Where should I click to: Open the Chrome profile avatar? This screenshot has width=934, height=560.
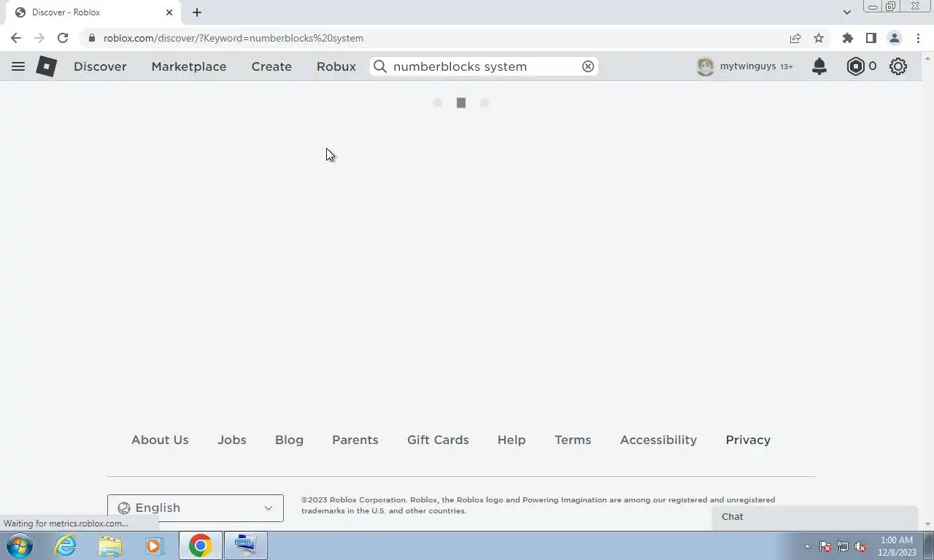pos(895,38)
